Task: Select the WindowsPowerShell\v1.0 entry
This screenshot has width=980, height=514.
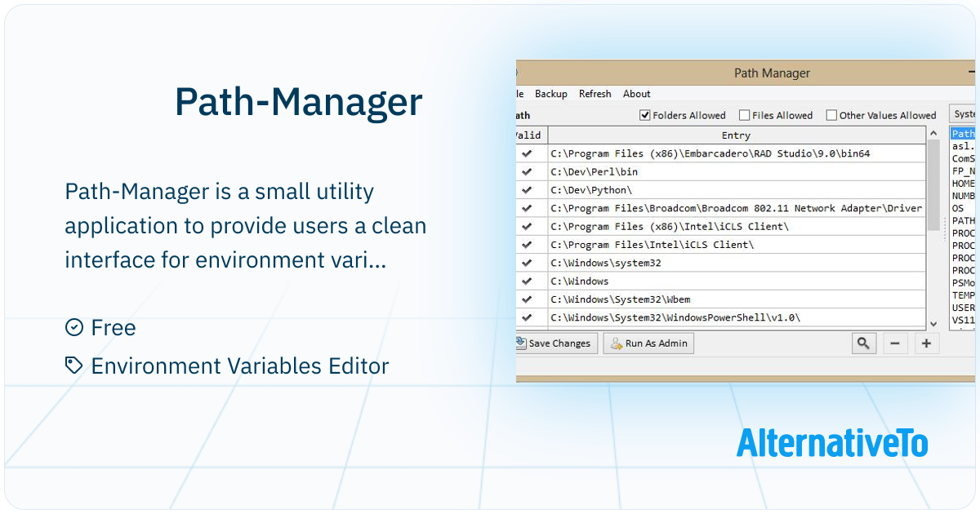Action: (x=736, y=317)
